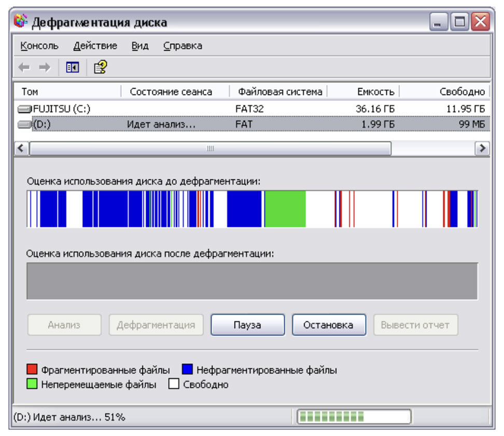Sort by the Емкость column header
The image size is (504, 436).
tap(363, 92)
